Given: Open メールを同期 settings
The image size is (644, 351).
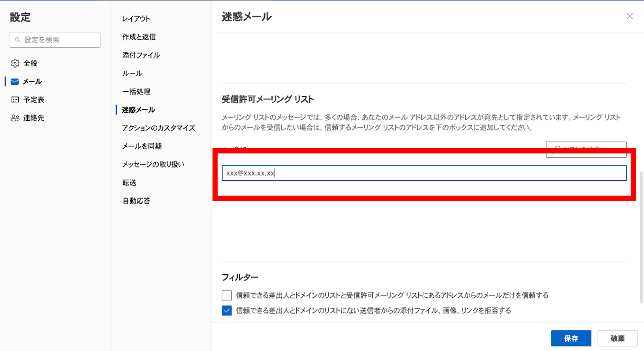Looking at the screenshot, I should [x=141, y=146].
